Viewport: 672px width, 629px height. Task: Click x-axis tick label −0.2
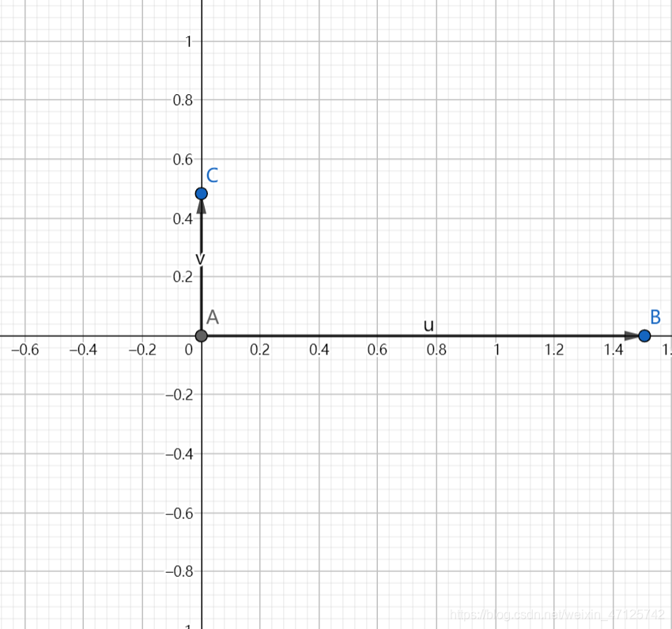click(x=142, y=350)
